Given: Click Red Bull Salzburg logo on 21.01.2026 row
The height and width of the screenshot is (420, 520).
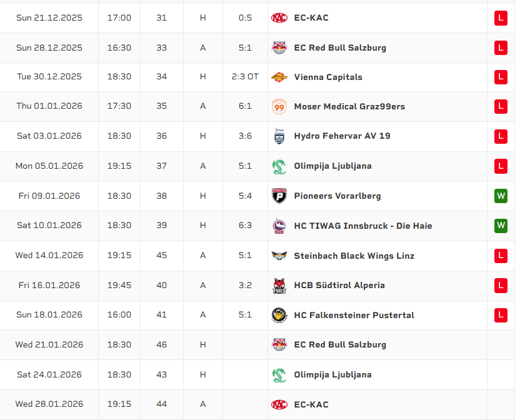Looking at the screenshot, I should 279,345.
